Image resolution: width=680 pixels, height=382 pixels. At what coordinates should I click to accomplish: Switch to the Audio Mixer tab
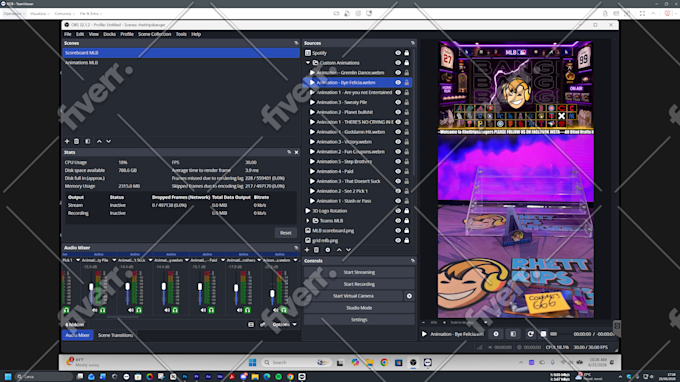pos(78,335)
